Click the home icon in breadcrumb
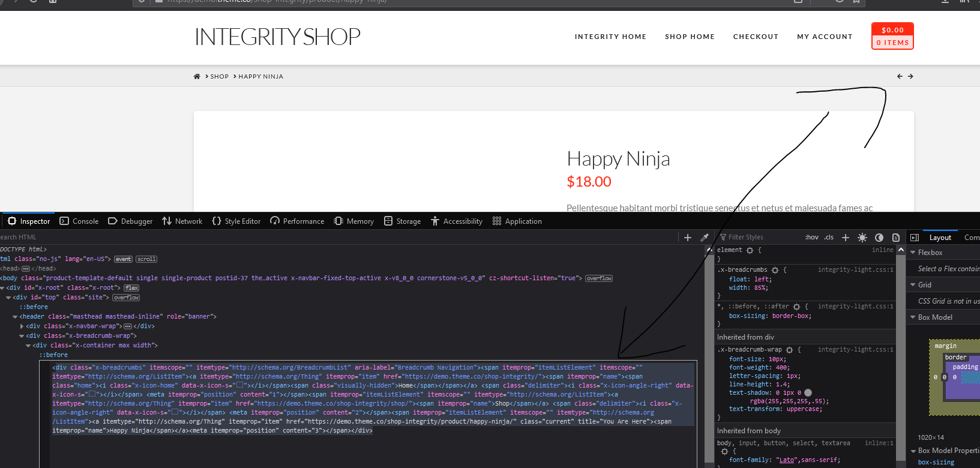 coord(197,76)
